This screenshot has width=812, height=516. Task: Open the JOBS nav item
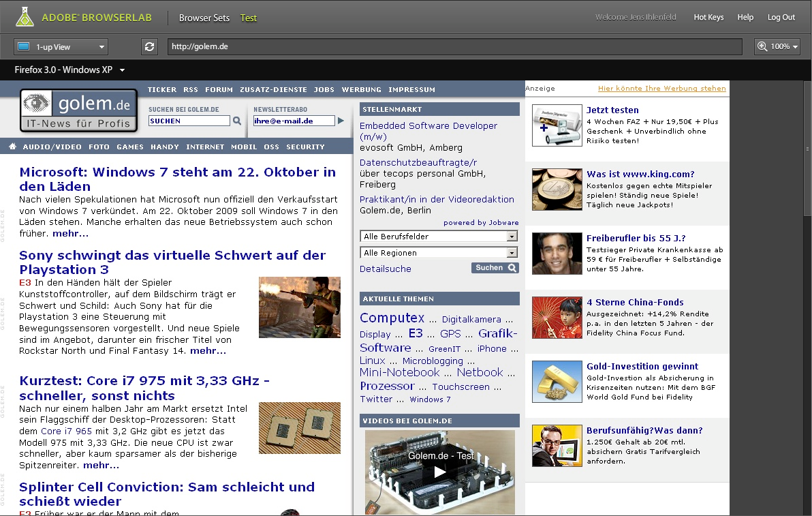(324, 89)
